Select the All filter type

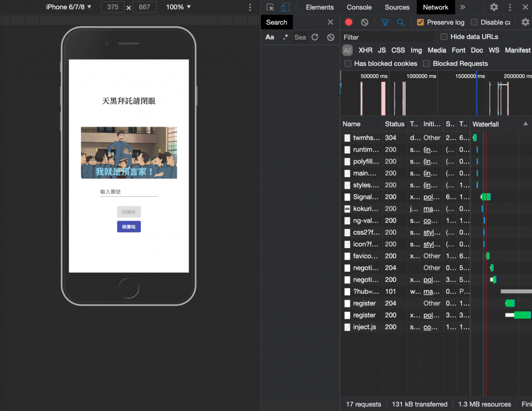click(348, 50)
